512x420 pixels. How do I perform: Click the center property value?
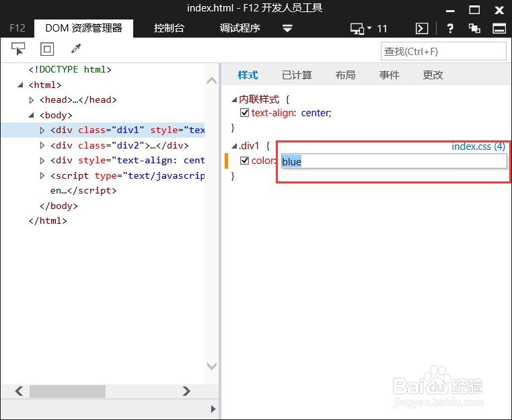click(315, 113)
